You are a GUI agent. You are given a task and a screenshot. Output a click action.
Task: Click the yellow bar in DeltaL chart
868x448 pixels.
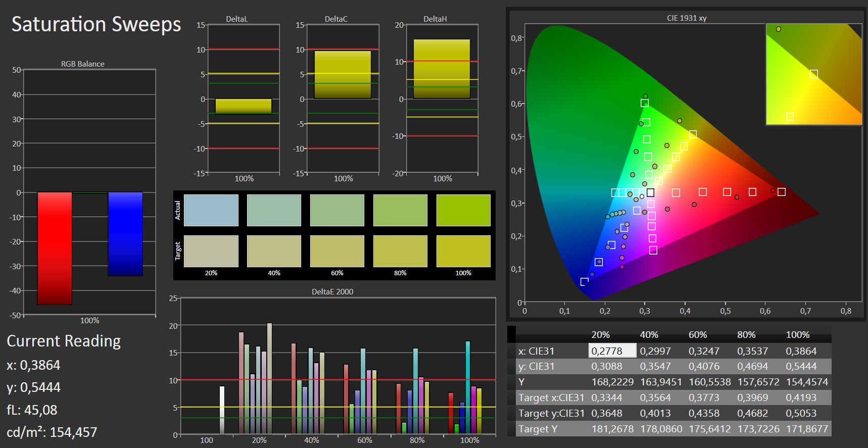244,106
